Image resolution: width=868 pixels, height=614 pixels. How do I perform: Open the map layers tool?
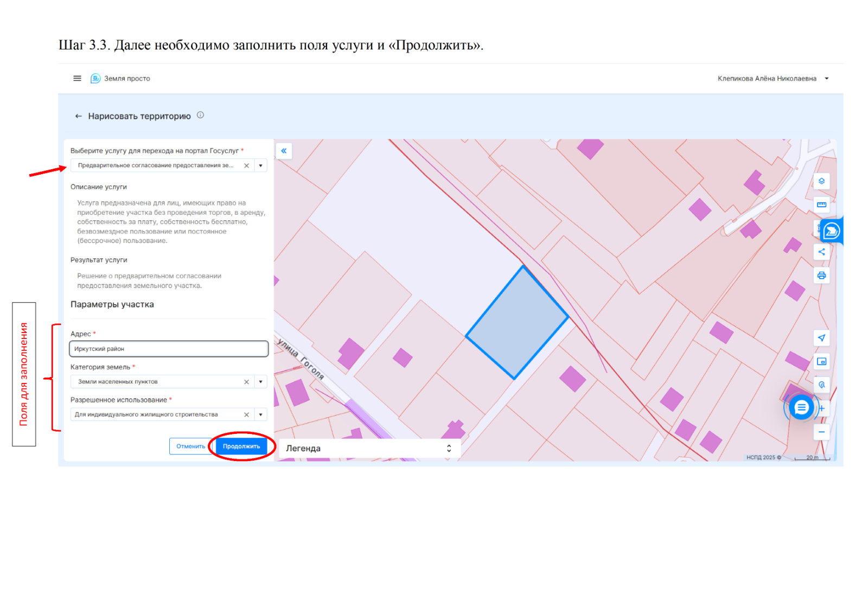coord(821,181)
